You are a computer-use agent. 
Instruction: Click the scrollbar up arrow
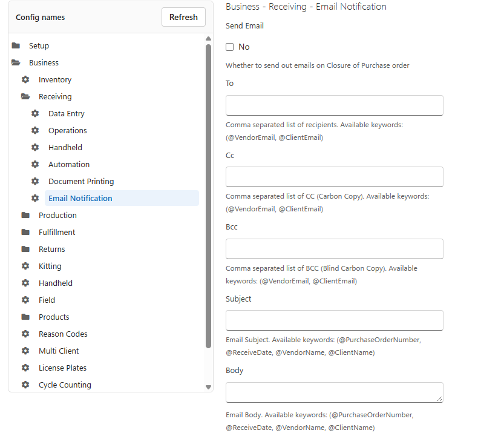click(x=208, y=39)
